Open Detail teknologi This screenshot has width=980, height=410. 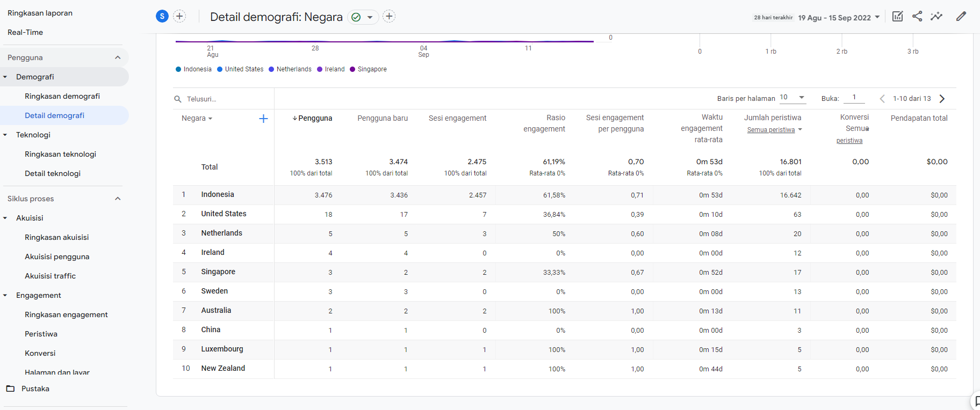[53, 173]
